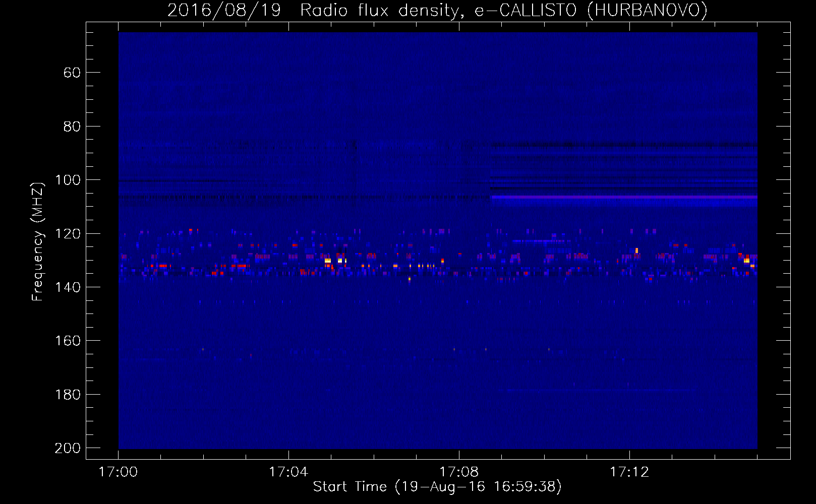This screenshot has height=504, width=816.
Task: Click the 60 MHz frequency tick label
Action: tap(72, 73)
